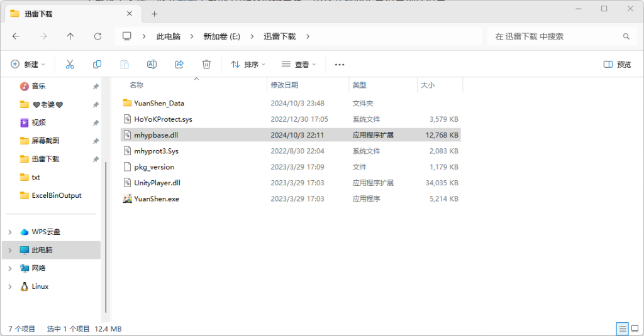Open the 排序 sort dropdown
The width and height of the screenshot is (644, 336).
click(x=248, y=65)
